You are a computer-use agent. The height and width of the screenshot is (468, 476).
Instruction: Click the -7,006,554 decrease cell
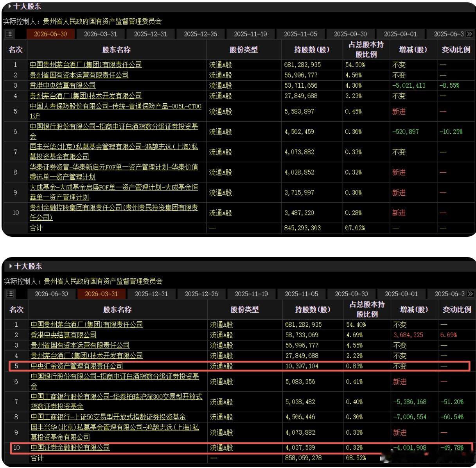[x=410, y=417]
